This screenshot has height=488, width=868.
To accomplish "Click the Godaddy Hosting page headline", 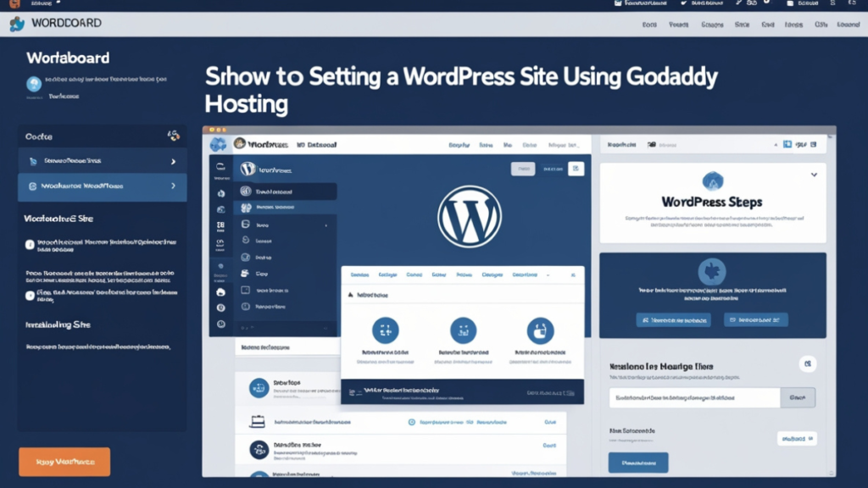I will [460, 90].
